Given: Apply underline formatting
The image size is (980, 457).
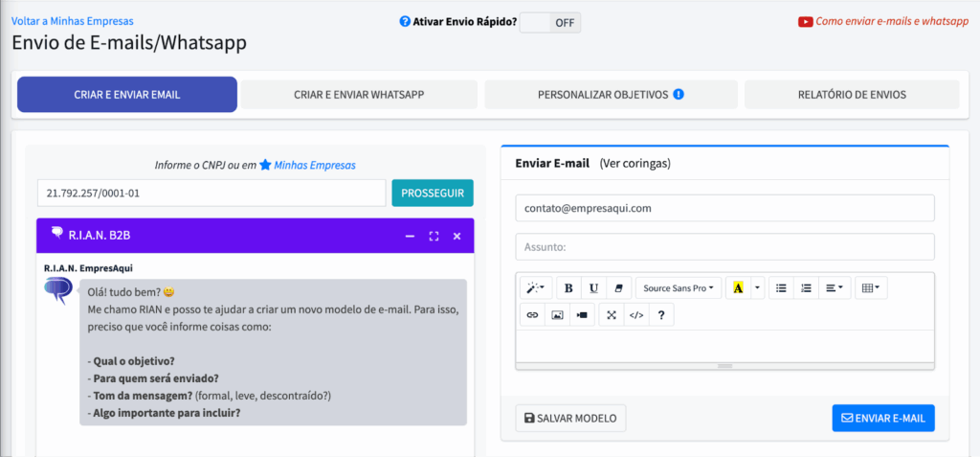Looking at the screenshot, I should click(594, 287).
